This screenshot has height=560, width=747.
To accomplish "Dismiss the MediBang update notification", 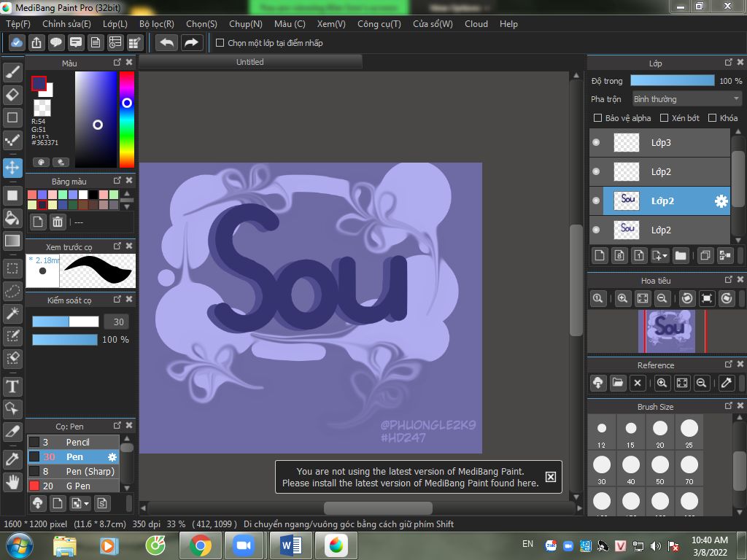I will pyautogui.click(x=550, y=477).
